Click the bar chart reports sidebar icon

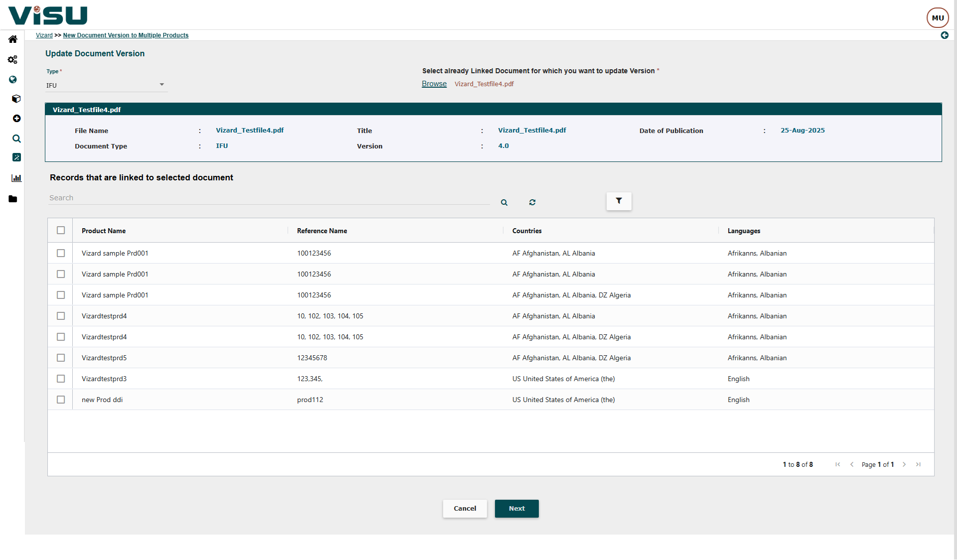[x=16, y=178]
